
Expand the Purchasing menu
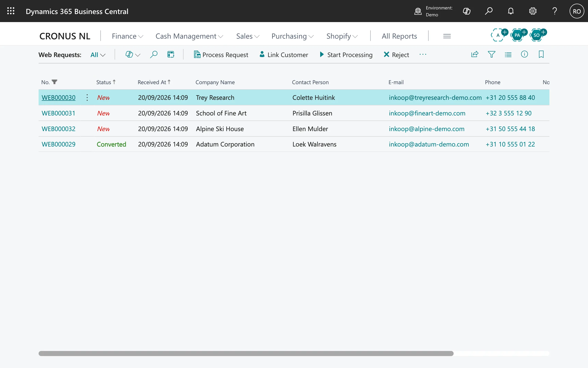tap(293, 36)
